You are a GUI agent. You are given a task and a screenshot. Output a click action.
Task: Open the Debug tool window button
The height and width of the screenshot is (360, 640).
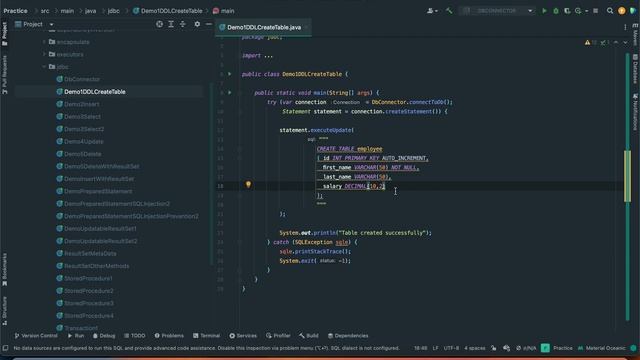point(104,336)
